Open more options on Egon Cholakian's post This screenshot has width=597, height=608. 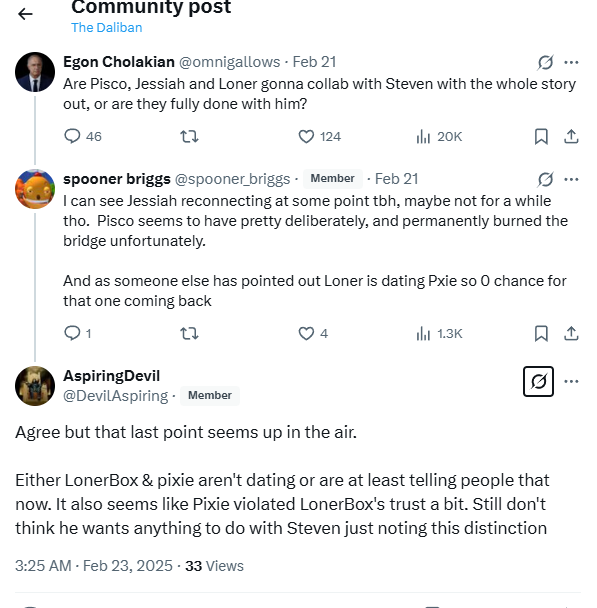[x=571, y=62]
